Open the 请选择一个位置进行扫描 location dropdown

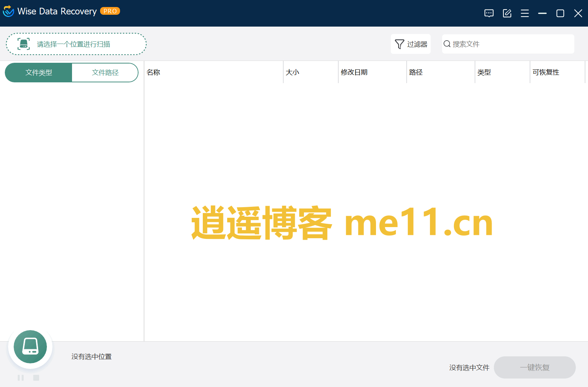[x=76, y=44]
